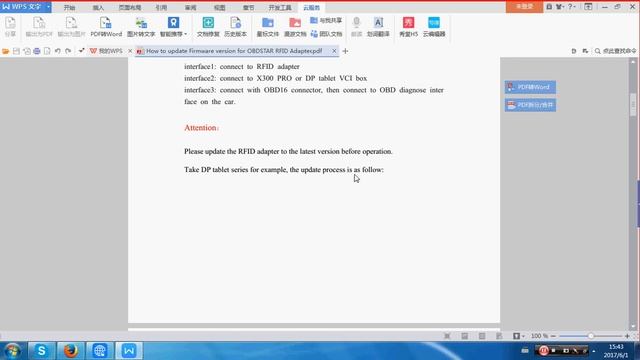Click the find command search box
The width and height of the screenshot is (640, 360).
click(x=616, y=51)
